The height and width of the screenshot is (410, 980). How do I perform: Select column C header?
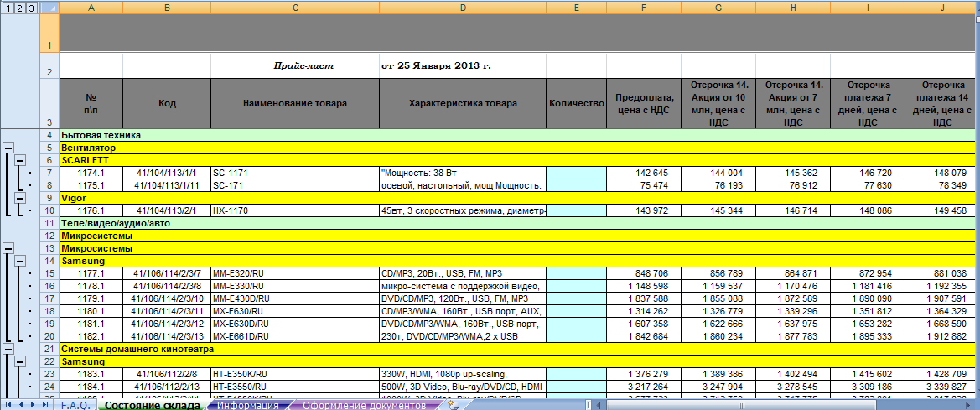(x=295, y=8)
